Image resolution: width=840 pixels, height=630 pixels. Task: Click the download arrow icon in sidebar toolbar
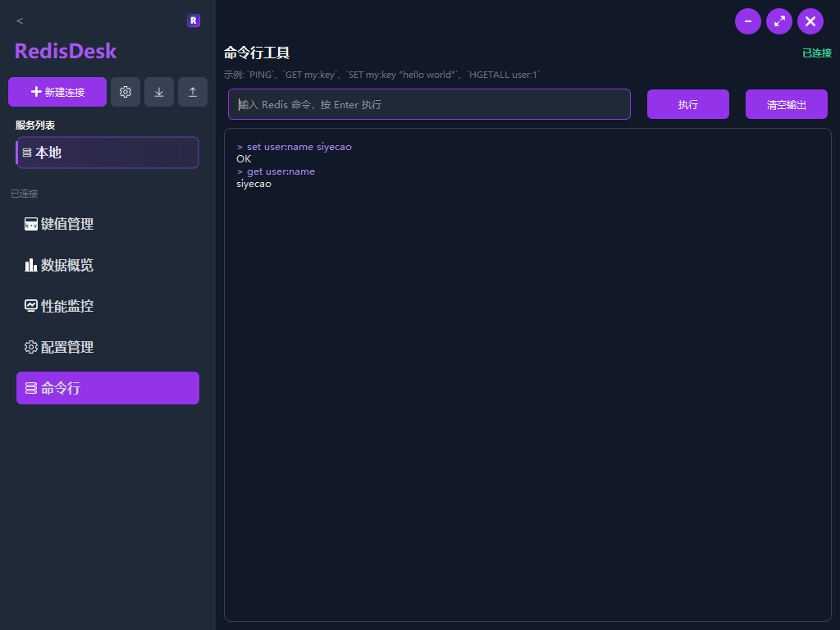coord(159,92)
